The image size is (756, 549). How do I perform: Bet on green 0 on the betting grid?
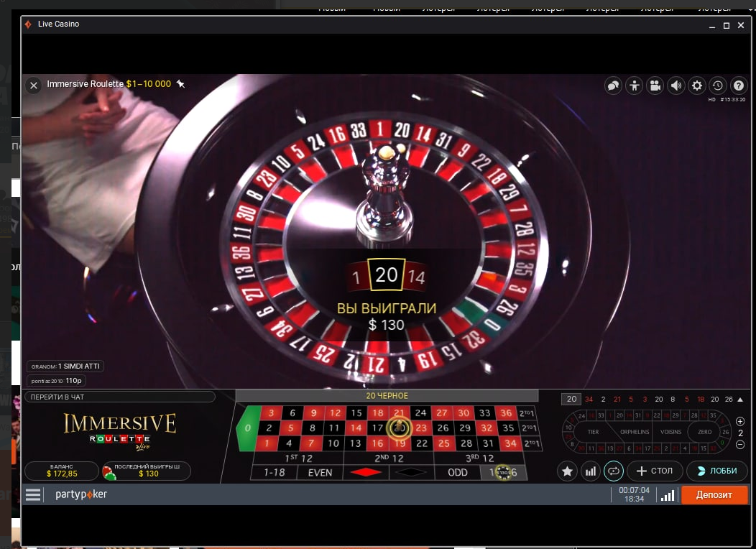(x=248, y=428)
